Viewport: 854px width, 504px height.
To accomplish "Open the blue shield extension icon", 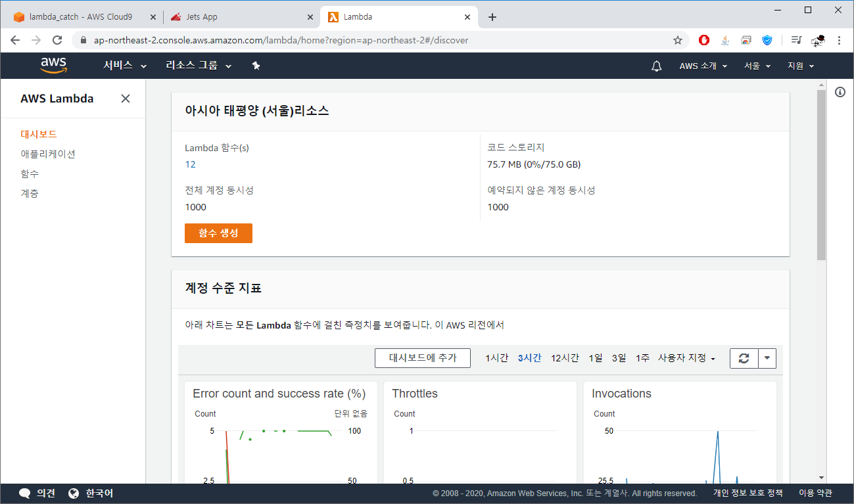I will coord(767,40).
